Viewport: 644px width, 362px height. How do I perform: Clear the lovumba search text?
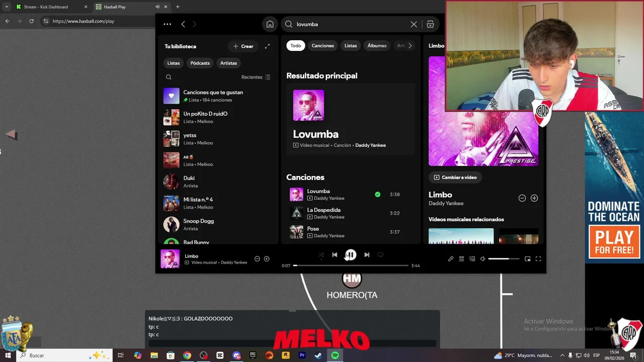(414, 24)
